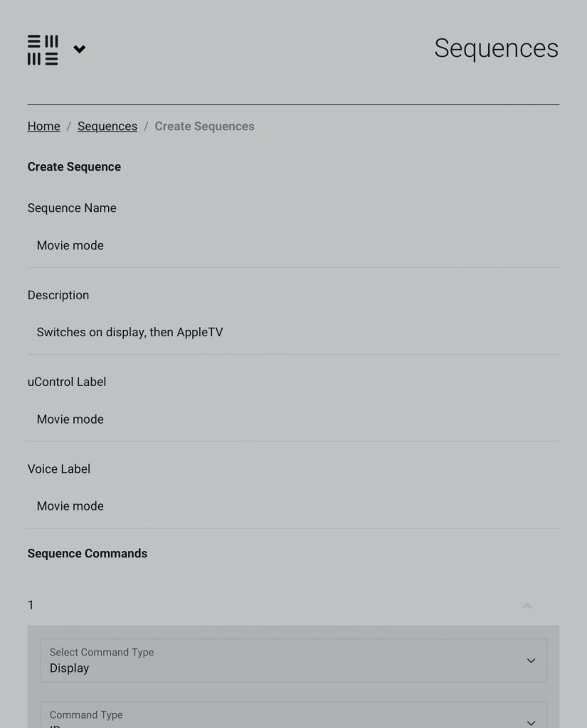587x728 pixels.
Task: Click the Voice Label caption text
Action: pos(59,469)
